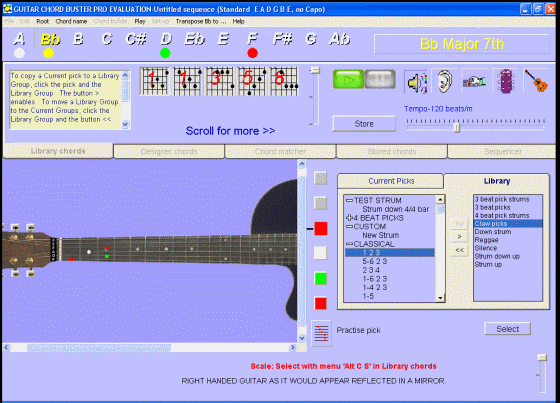Viewport: 560px width, 403px height.
Task: Click the fretboard horizontal scrollbar right arrow
Action: pyautogui.click(x=293, y=347)
